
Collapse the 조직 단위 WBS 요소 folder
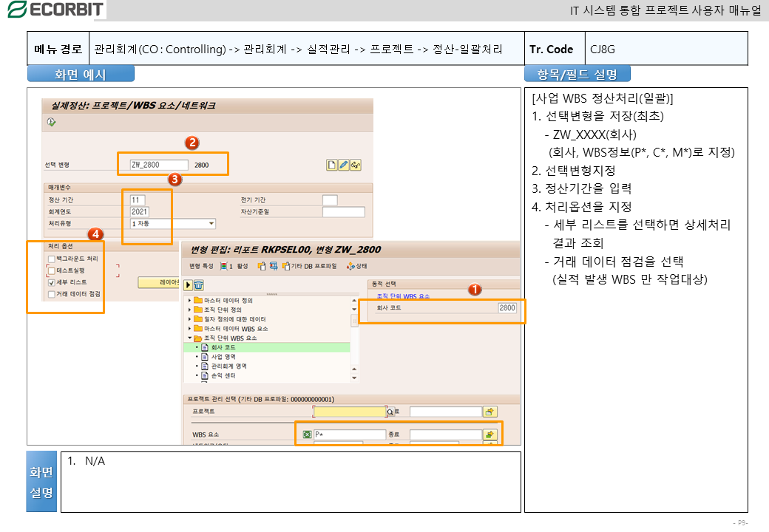pyautogui.click(x=190, y=338)
